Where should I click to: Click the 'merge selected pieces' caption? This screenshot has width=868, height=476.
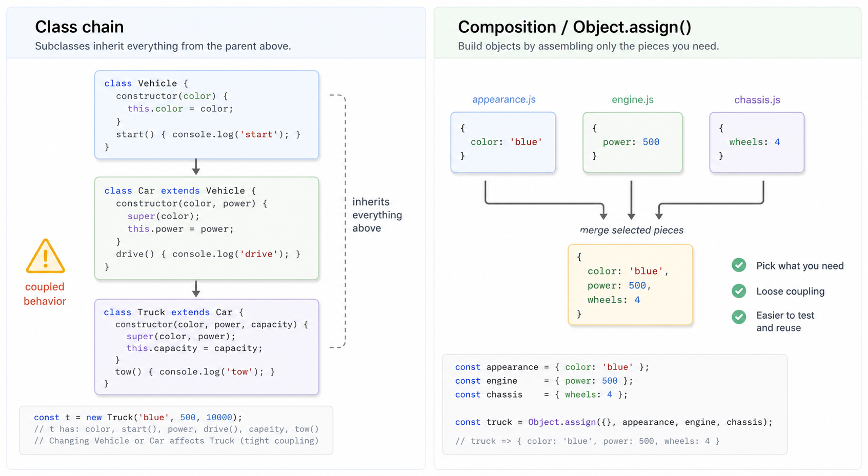point(632,230)
